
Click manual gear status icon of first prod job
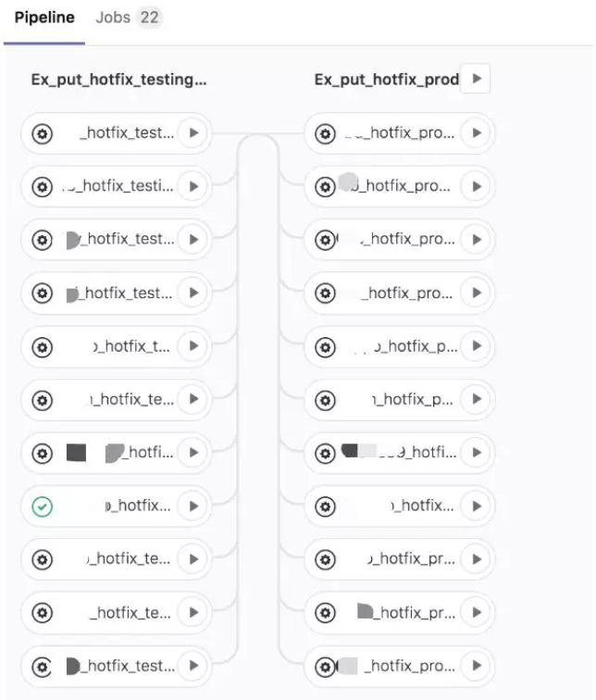(325, 133)
